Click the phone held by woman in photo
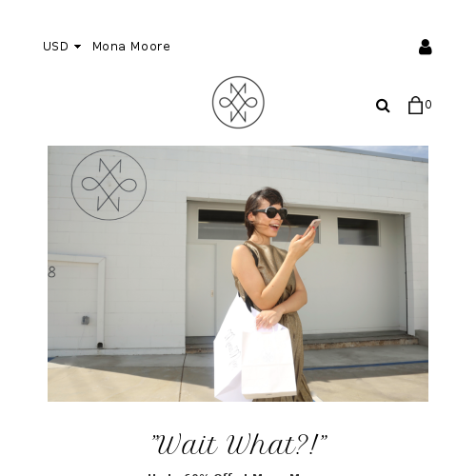Viewport: 476px width, 476px height. [312, 227]
